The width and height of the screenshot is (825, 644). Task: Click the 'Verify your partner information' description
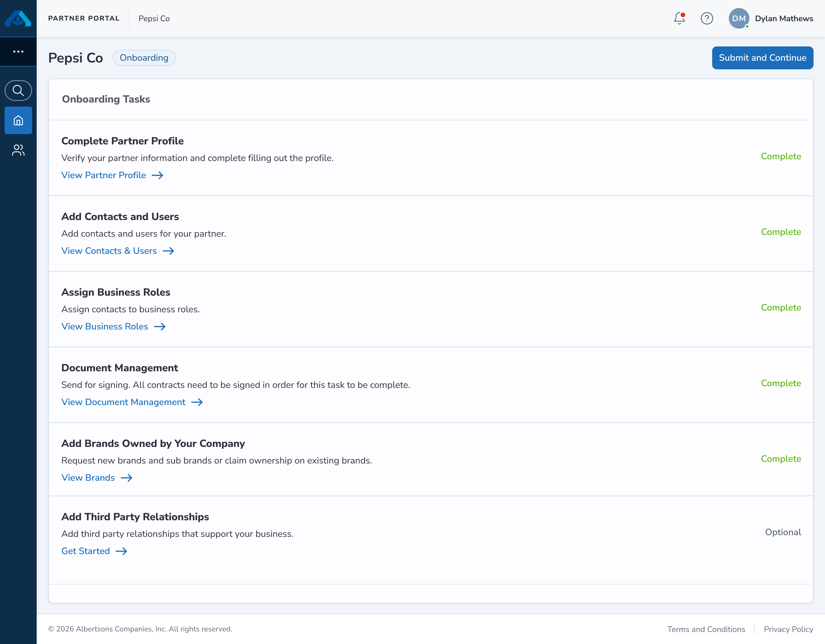[x=198, y=158]
